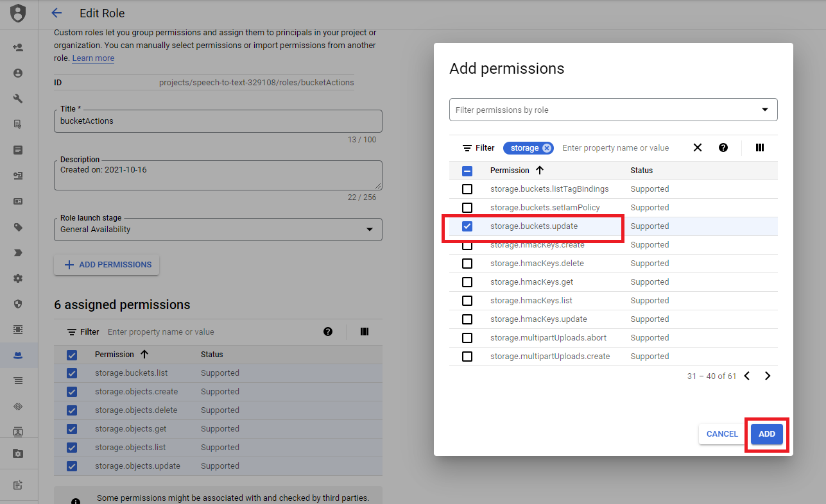
Task: Open the settings gear in sidebar
Action: coord(18,278)
